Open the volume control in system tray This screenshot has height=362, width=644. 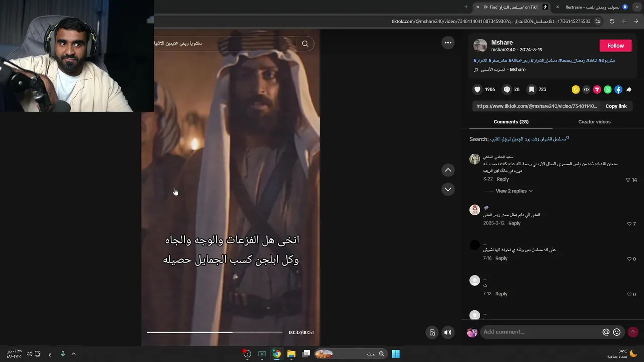click(29, 354)
